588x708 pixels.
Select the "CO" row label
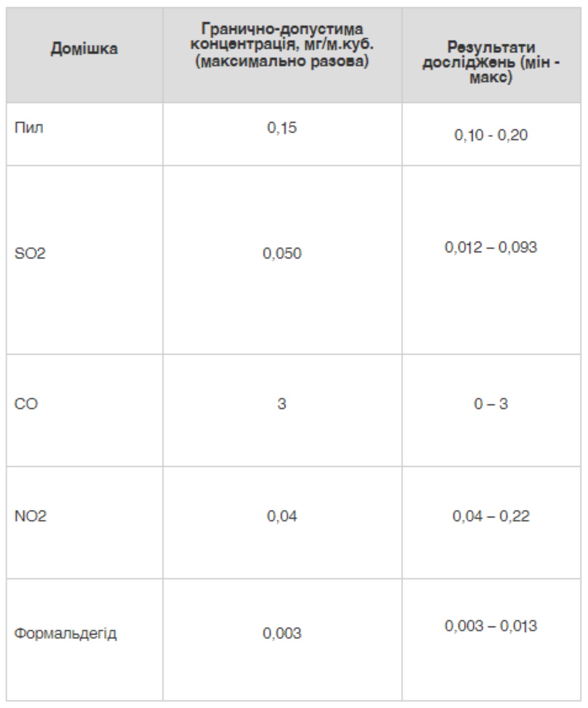click(26, 404)
